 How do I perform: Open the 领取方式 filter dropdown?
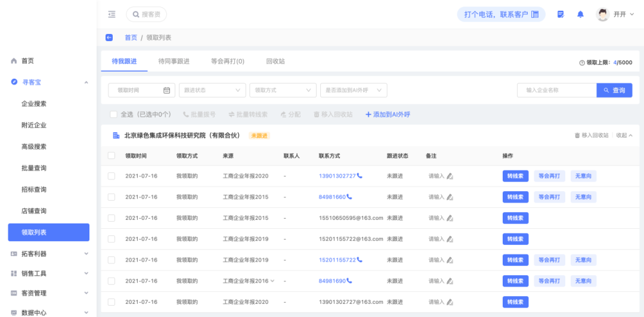point(283,90)
